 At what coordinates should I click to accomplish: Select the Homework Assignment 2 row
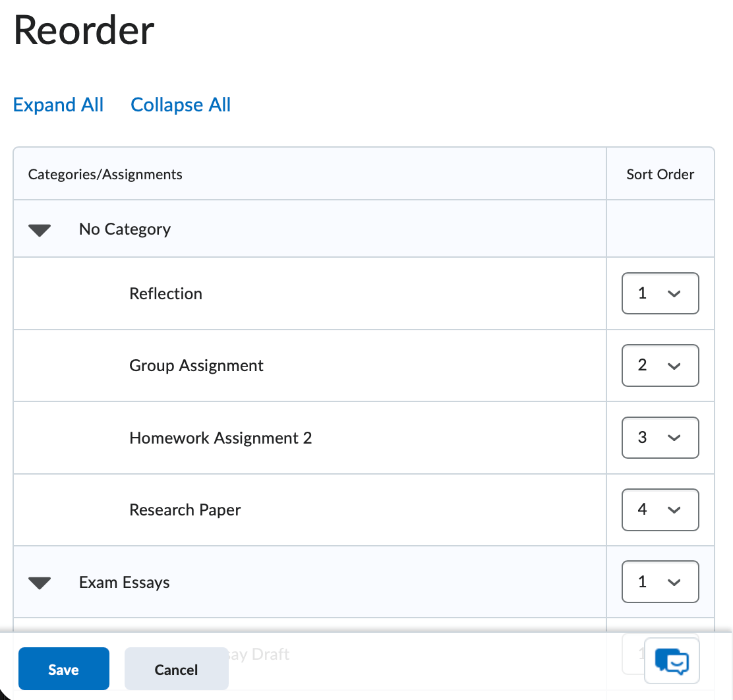coord(220,438)
